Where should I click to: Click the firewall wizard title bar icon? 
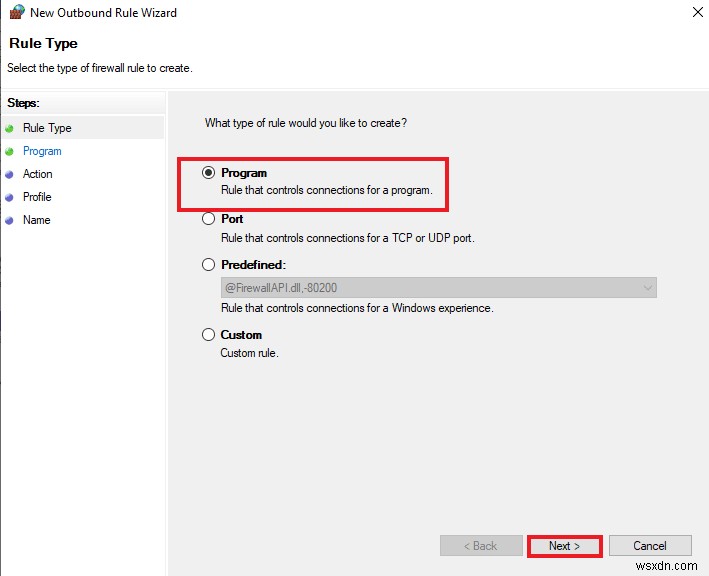click(x=15, y=13)
